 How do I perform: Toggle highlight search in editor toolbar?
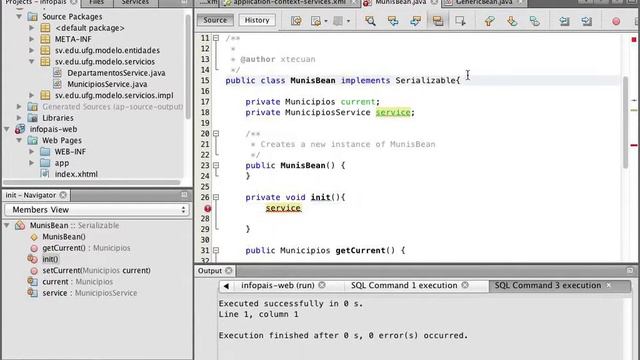point(438,20)
